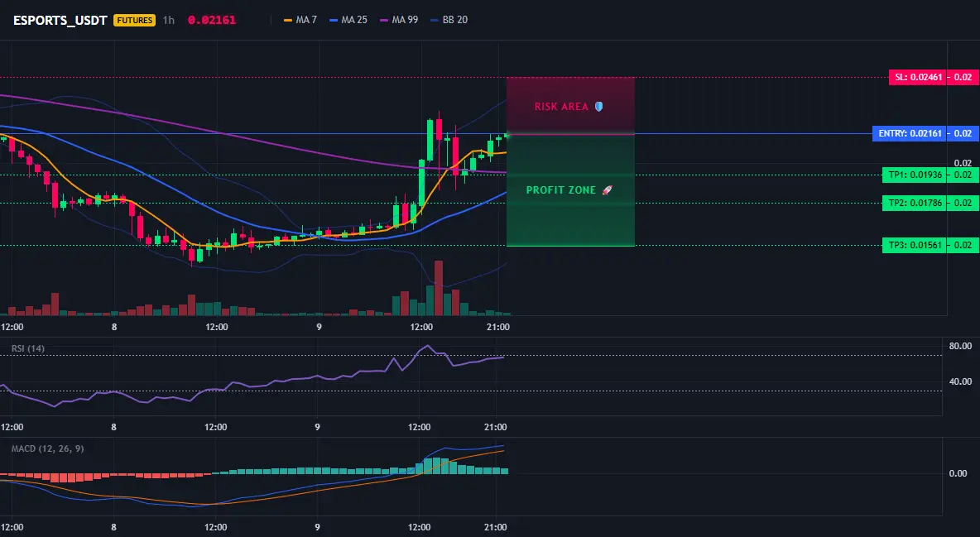Click the RSI (14) indicator label

pyautogui.click(x=28, y=349)
